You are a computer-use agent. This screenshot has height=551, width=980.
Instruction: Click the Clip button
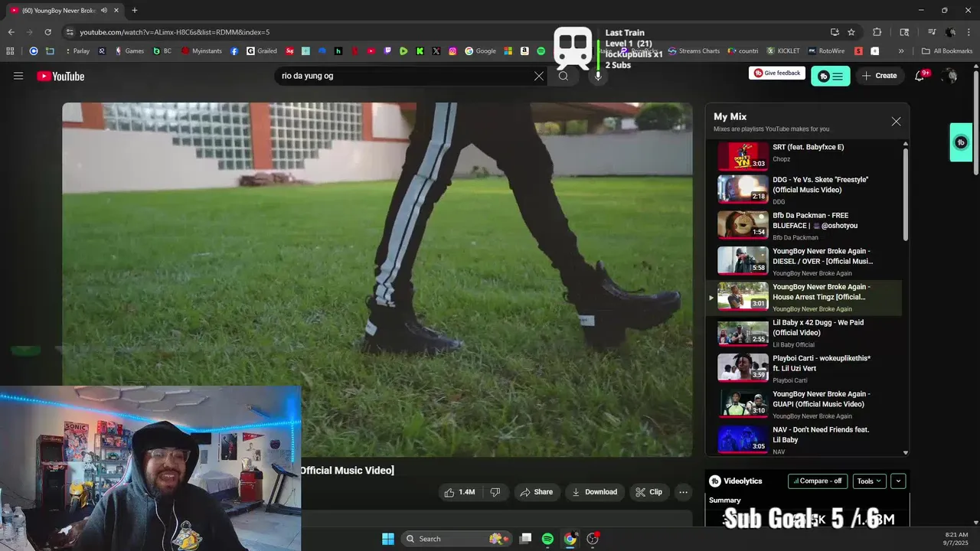[x=648, y=492]
